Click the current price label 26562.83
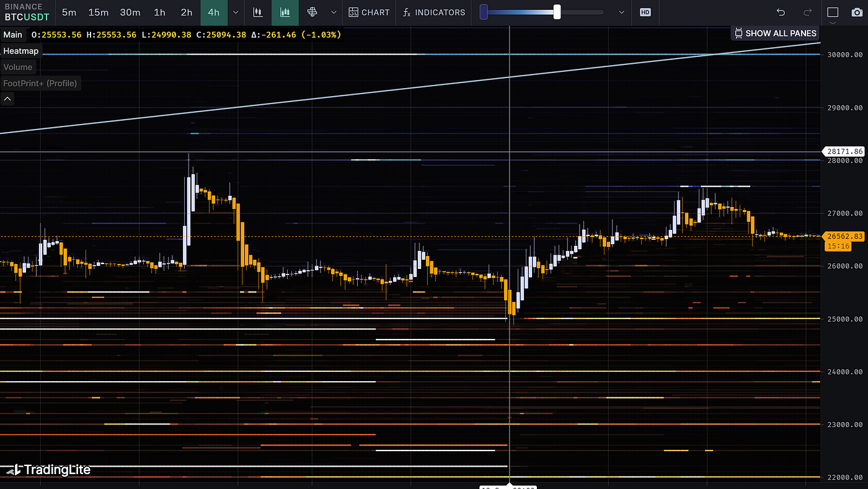Viewport: 868px width, 489px height. pos(844,236)
